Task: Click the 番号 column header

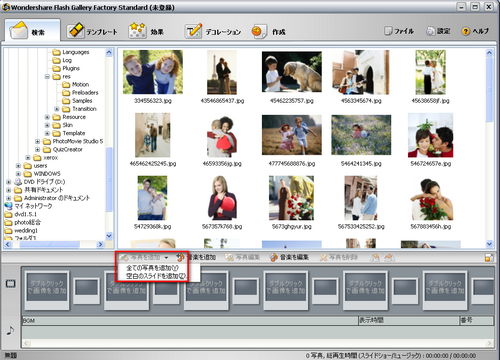Action: coord(477,321)
